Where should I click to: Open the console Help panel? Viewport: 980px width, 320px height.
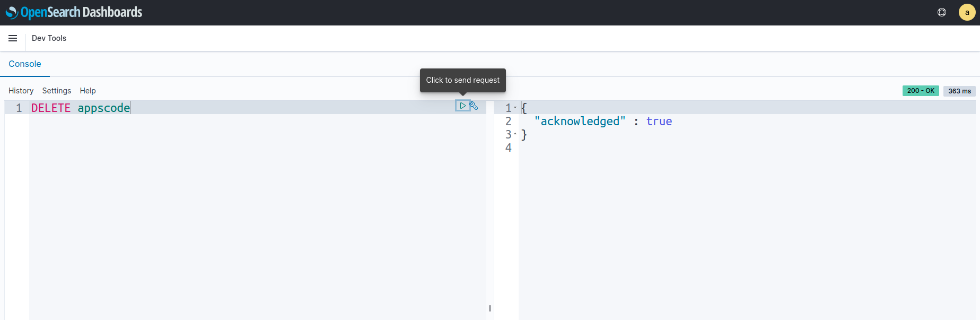click(x=87, y=91)
